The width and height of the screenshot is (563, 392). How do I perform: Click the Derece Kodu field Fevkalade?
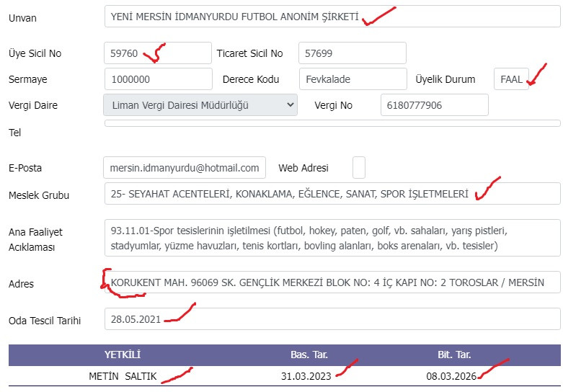click(353, 79)
